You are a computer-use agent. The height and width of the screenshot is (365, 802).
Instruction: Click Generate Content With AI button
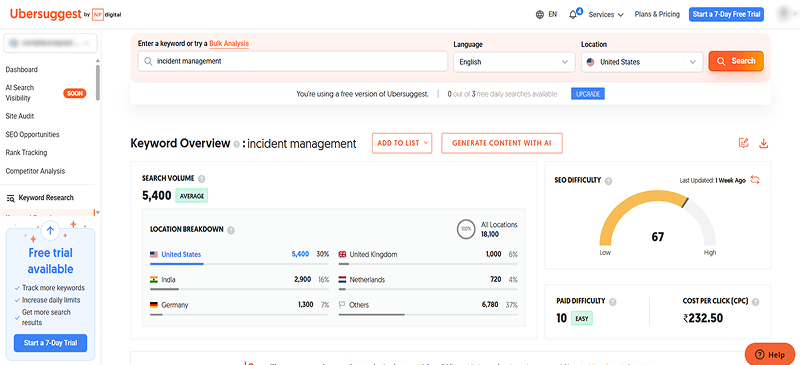point(502,143)
